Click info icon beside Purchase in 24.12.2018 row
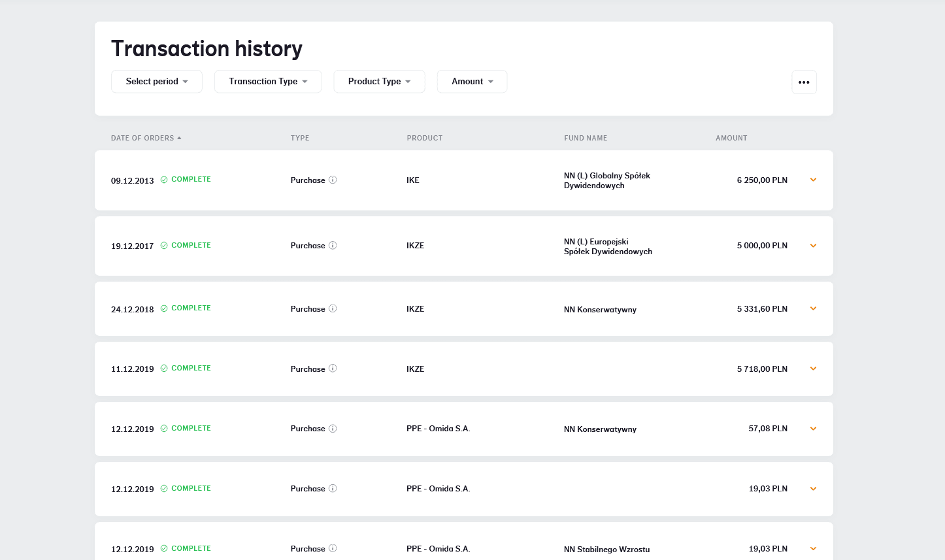 click(333, 308)
